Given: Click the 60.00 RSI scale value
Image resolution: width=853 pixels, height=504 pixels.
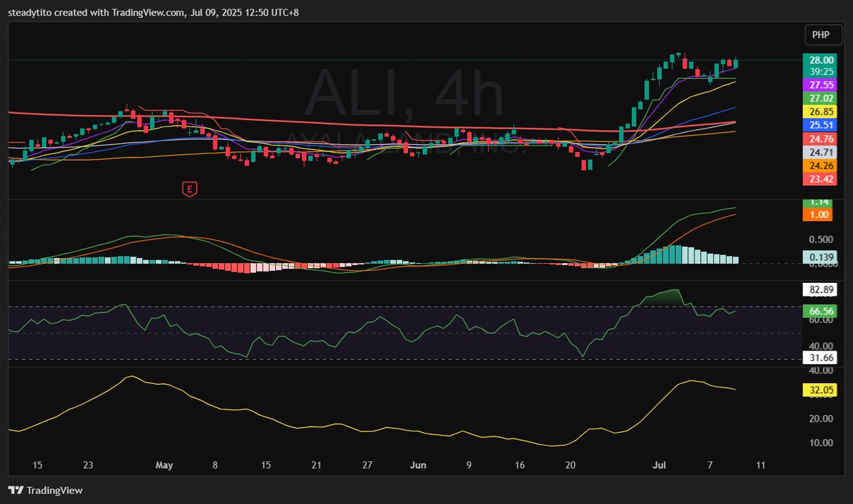Looking at the screenshot, I should pyautogui.click(x=820, y=321).
